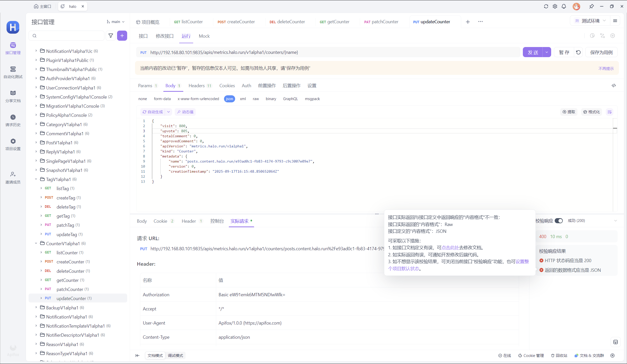Collapse the TagV1alpha1 folder
The width and height of the screenshot is (627, 364).
click(x=36, y=179)
